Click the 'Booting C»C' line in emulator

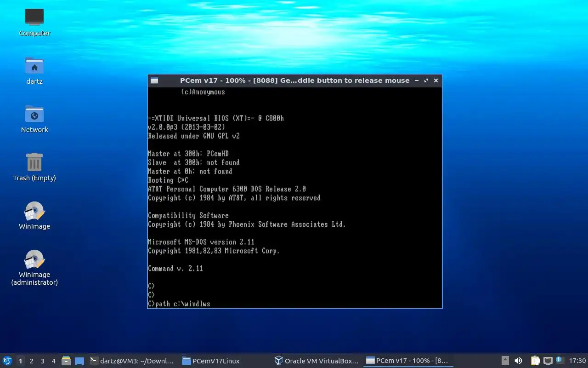coord(168,180)
